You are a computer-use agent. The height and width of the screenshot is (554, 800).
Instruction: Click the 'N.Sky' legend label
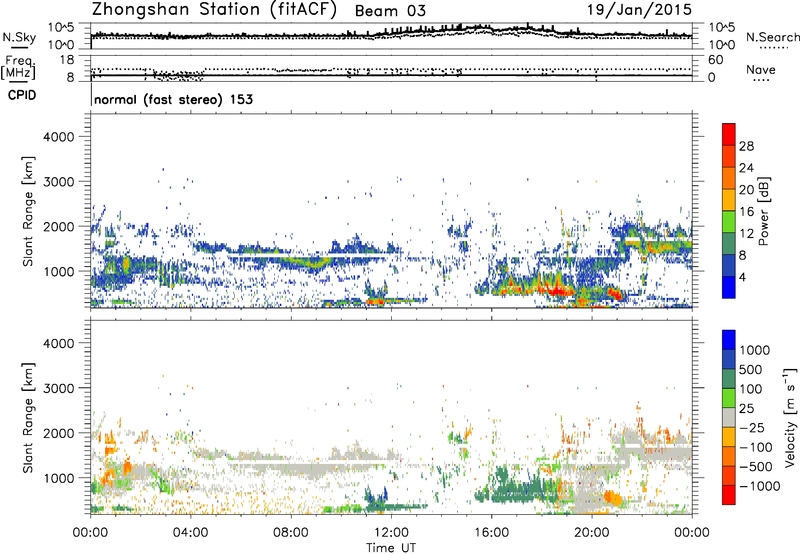click(19, 37)
